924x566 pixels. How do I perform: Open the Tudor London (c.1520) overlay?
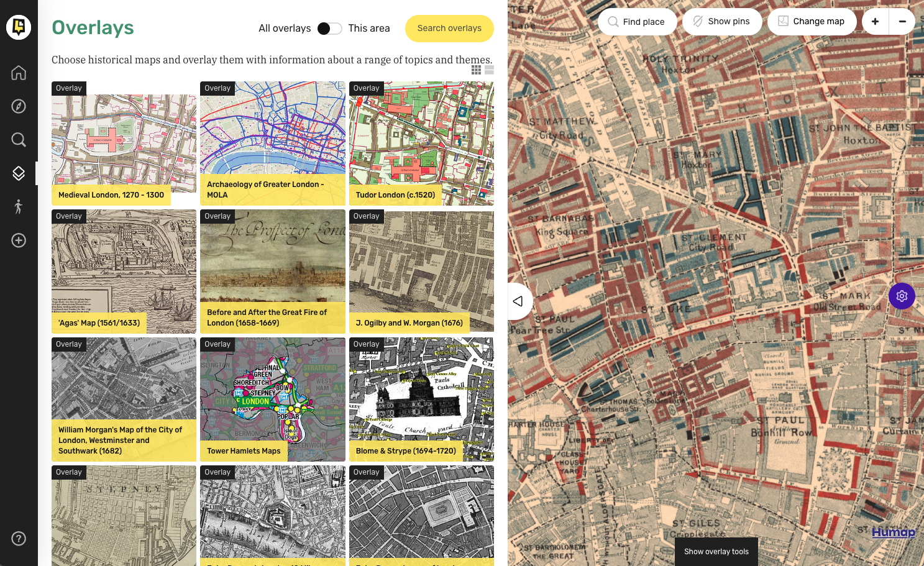click(x=421, y=144)
